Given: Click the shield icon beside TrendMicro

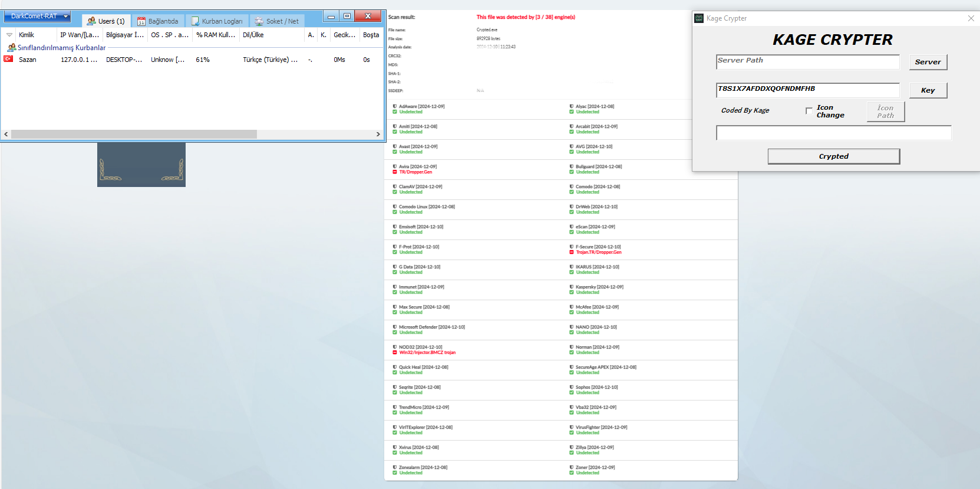Looking at the screenshot, I should tap(395, 407).
